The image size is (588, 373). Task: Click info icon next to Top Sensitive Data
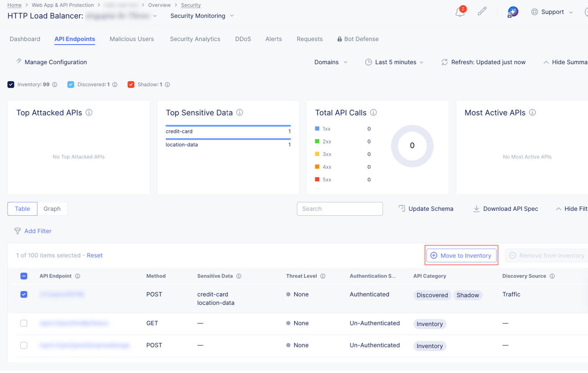[240, 113]
